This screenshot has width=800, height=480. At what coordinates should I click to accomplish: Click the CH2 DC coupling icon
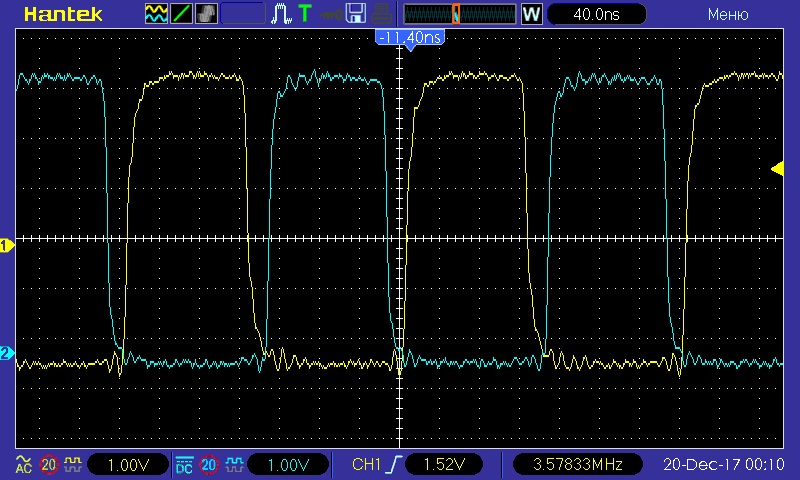[184, 465]
